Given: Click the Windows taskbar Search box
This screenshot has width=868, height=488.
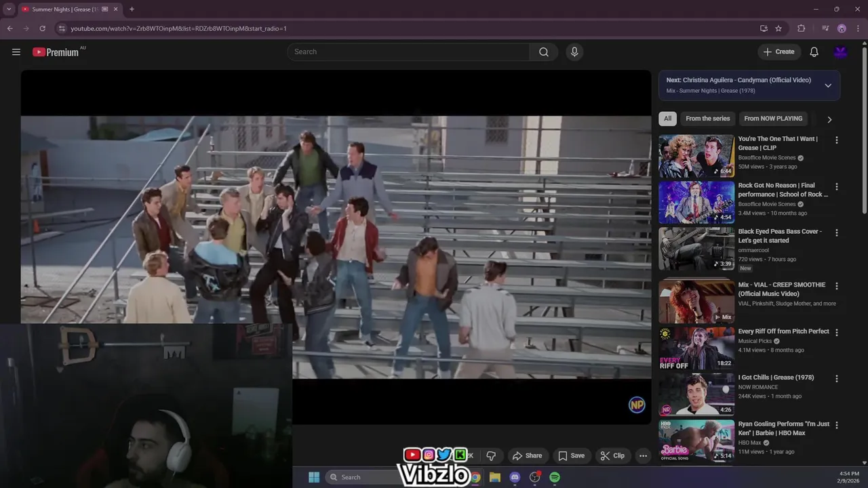Looking at the screenshot, I should [361, 477].
